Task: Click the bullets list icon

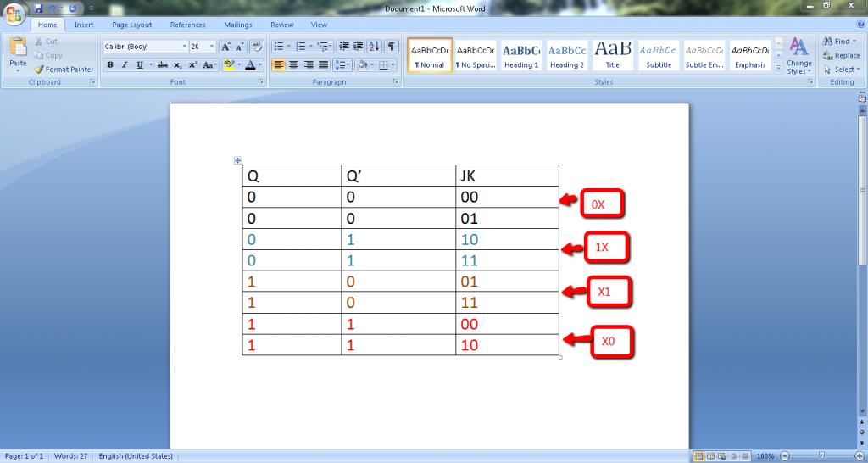Action: pos(279,47)
